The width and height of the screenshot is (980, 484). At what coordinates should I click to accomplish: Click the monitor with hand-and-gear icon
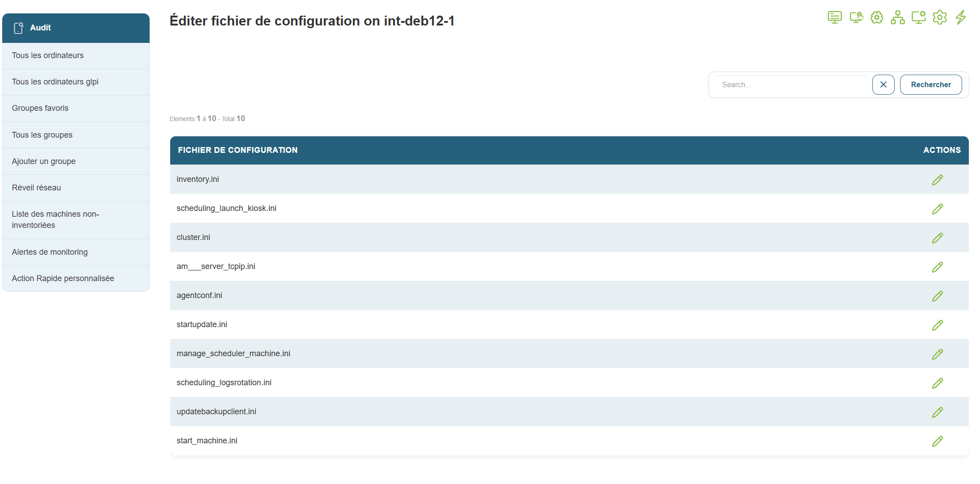(x=856, y=17)
